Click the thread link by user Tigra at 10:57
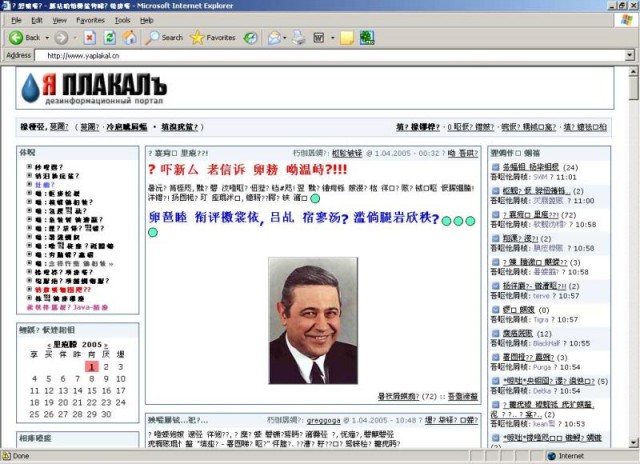Viewport: 640px width, 464px height. click(x=518, y=310)
